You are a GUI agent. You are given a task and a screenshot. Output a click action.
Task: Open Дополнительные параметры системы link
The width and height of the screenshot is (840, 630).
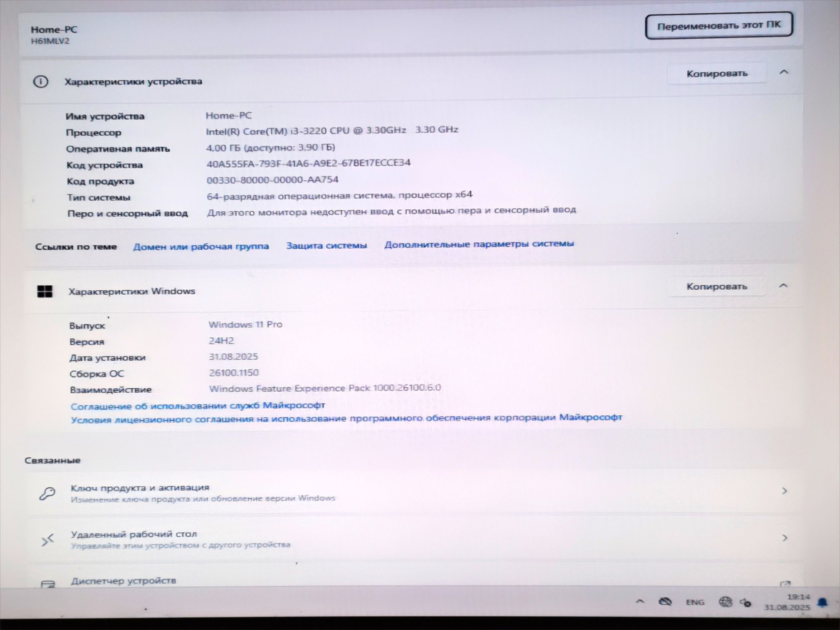pos(479,244)
